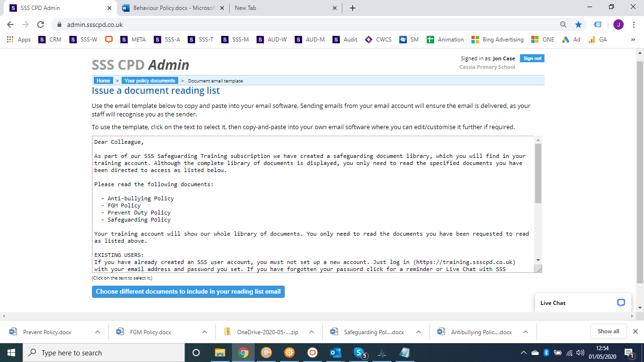Viewport: 644px width, 362px height.
Task: Click Show all downloads button
Action: 608,331
